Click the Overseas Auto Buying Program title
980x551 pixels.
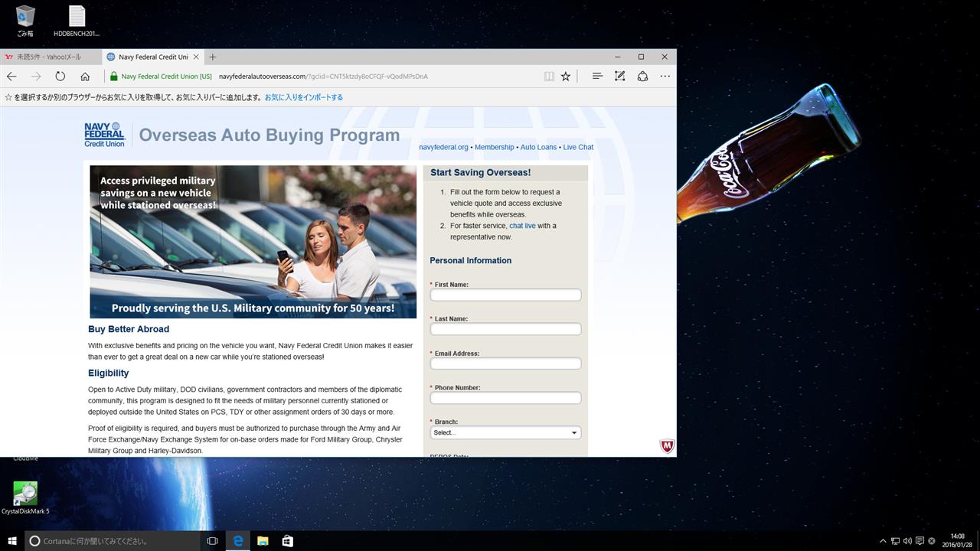[x=269, y=135]
